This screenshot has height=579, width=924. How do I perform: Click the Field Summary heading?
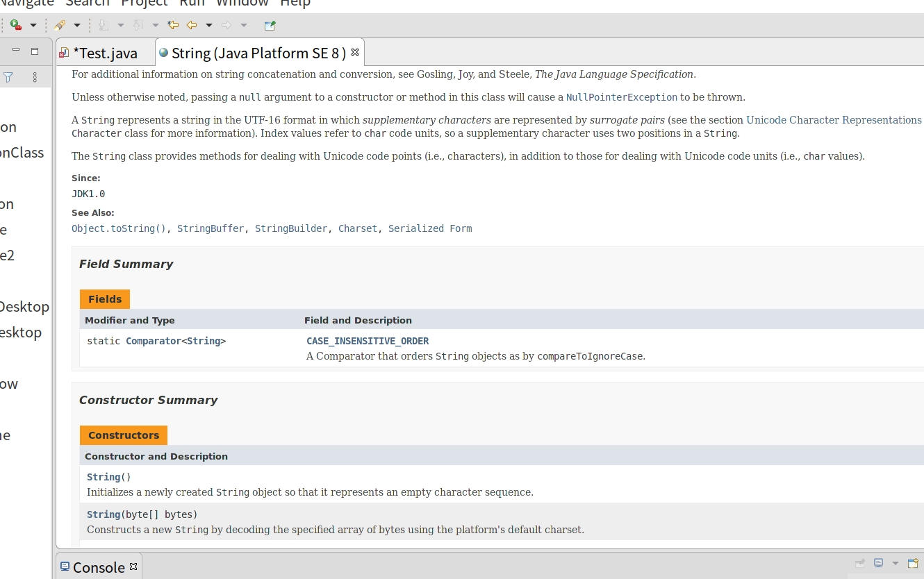pyautogui.click(x=126, y=264)
